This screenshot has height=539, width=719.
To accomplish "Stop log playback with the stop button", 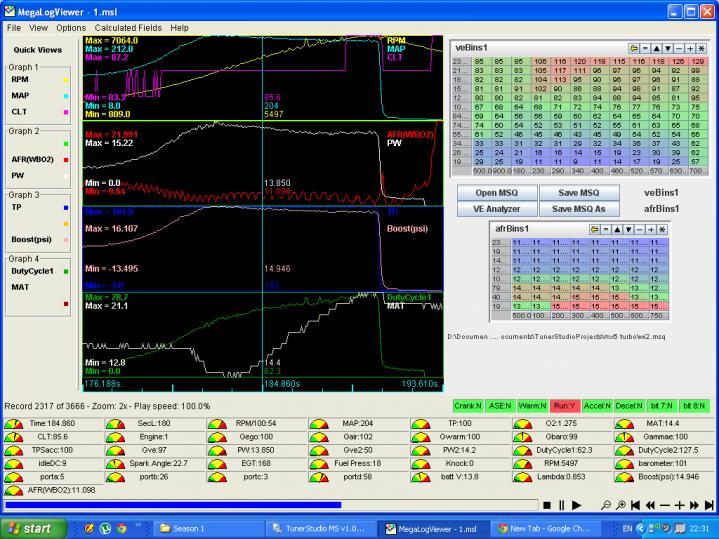I will (x=546, y=505).
